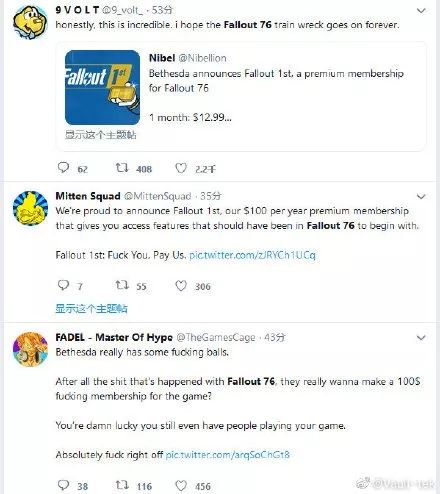Retweet Mitten Squad's tweet with 55 retweets
The image size is (440, 494).
[122, 285]
